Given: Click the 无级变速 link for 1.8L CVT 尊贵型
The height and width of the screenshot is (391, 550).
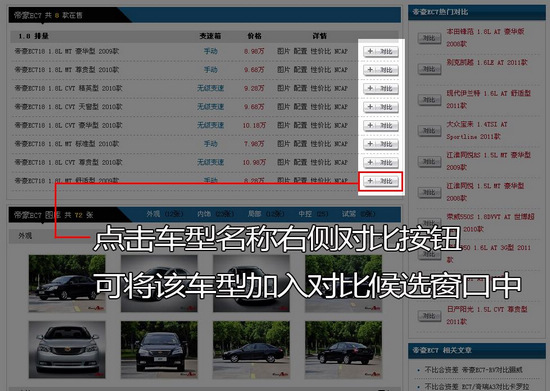Looking at the screenshot, I should [x=210, y=162].
